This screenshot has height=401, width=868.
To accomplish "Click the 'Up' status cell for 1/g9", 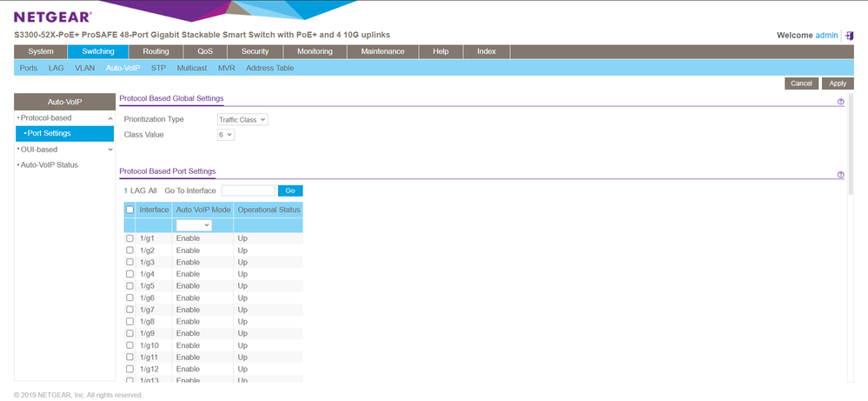I will click(242, 333).
